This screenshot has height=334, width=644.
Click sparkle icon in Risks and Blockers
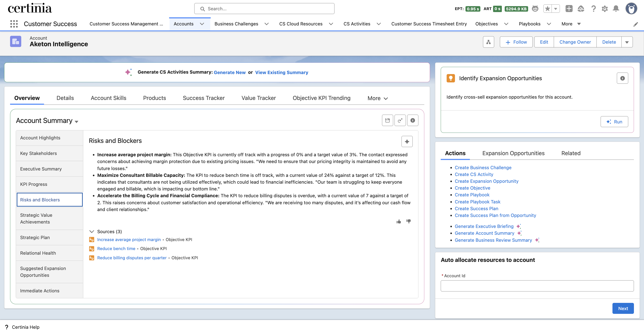(407, 142)
